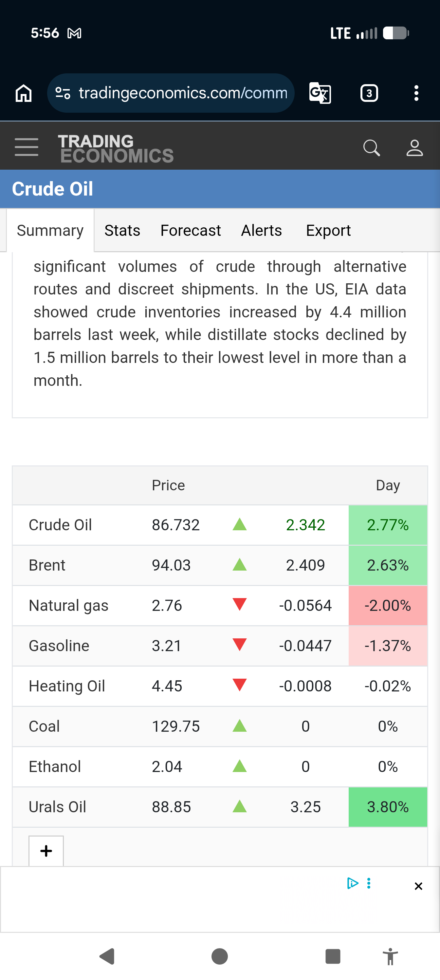This screenshot has height=980, width=440.
Task: Open the user account icon
Action: coord(414,148)
